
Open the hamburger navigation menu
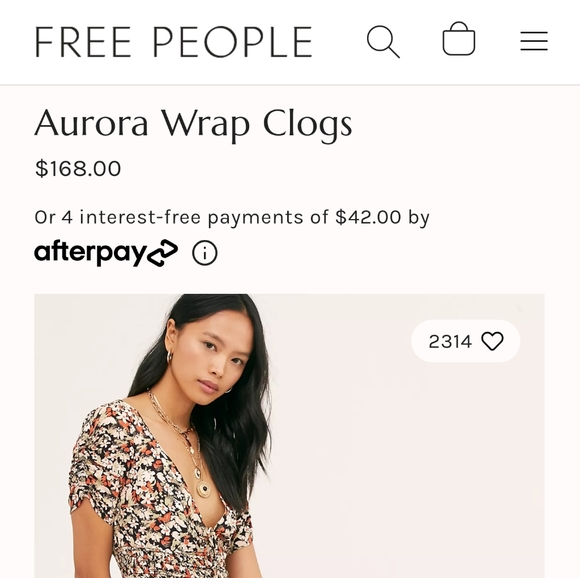click(x=534, y=41)
